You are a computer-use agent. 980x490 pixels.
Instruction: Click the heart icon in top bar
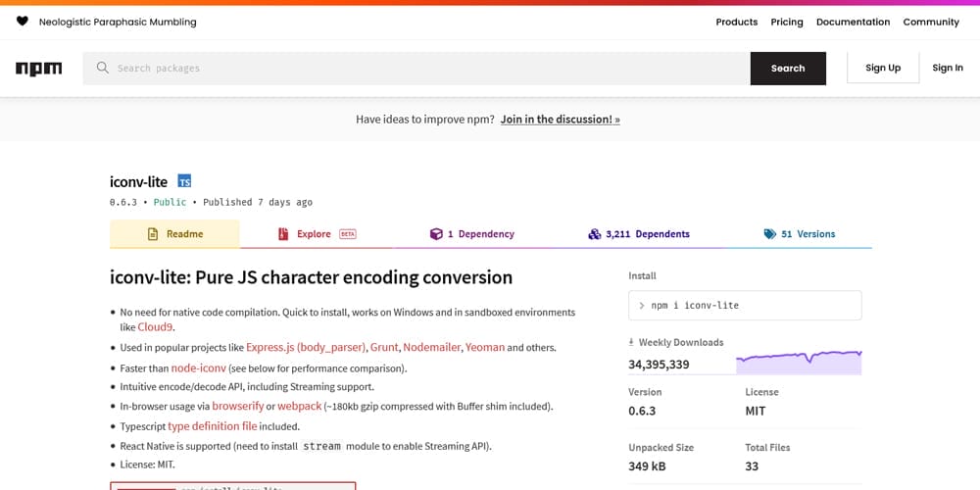click(22, 22)
